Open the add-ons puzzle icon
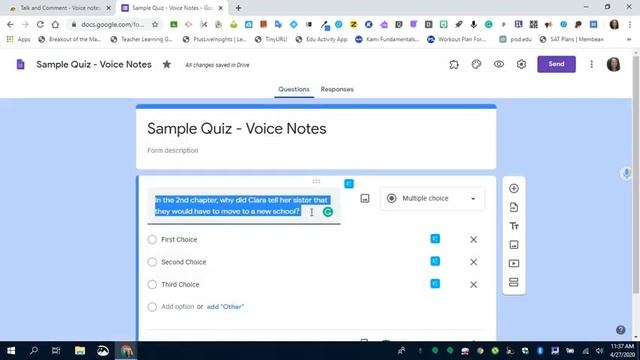The height and width of the screenshot is (360, 640). click(454, 64)
